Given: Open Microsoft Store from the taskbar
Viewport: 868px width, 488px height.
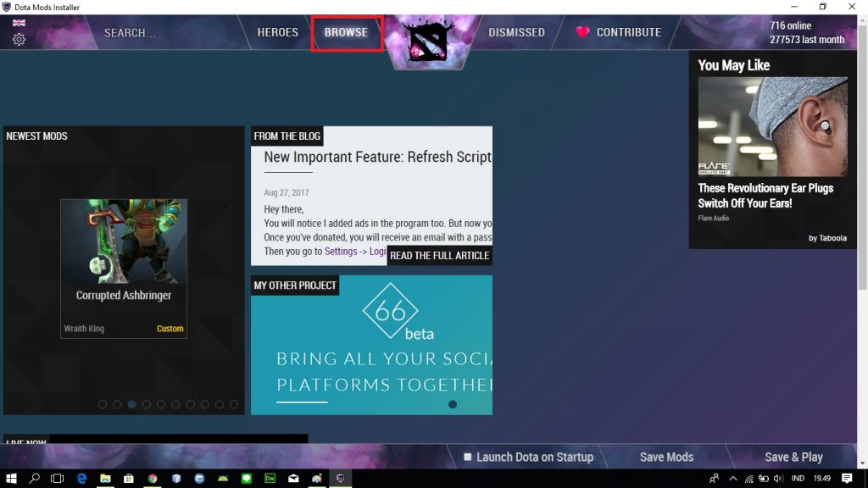Looking at the screenshot, I should [129, 479].
